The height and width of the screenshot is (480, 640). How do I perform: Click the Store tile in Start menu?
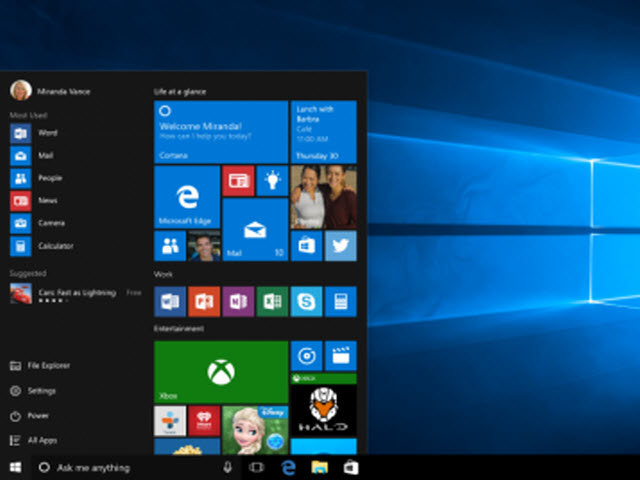click(306, 246)
